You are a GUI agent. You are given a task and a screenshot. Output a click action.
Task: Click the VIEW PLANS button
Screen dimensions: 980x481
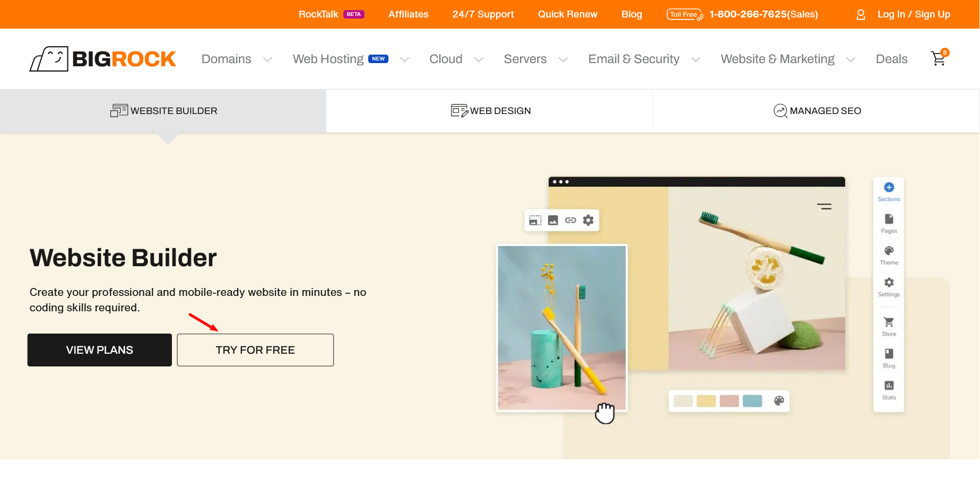pyautogui.click(x=100, y=350)
